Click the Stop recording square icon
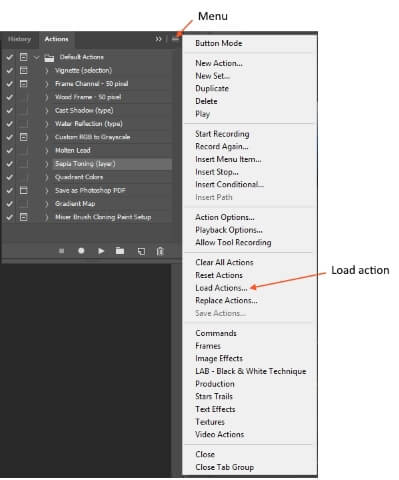The image size is (399, 480). tap(61, 251)
